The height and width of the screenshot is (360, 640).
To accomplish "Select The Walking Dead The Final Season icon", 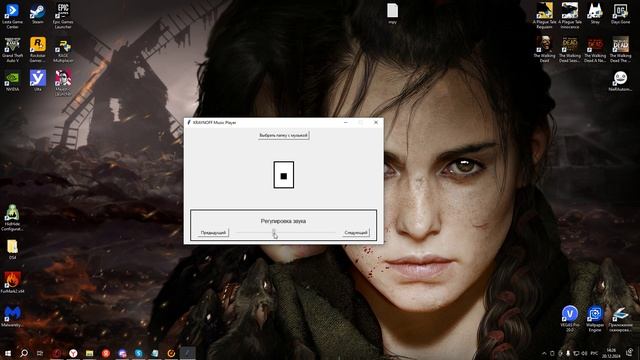I will (x=620, y=50).
